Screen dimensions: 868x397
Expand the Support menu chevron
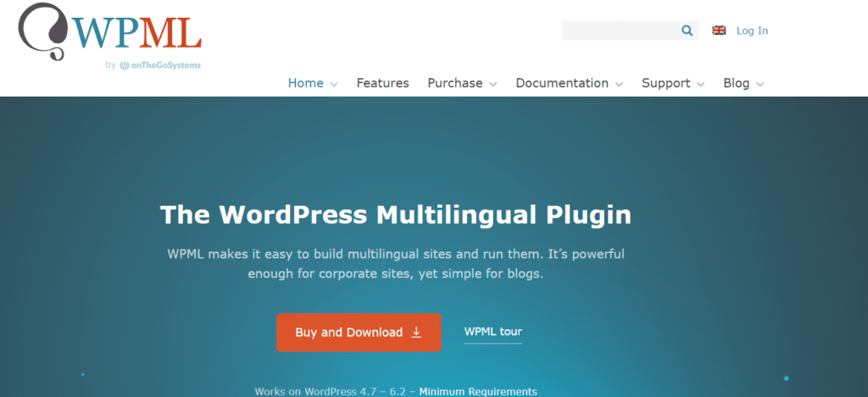coord(701,84)
